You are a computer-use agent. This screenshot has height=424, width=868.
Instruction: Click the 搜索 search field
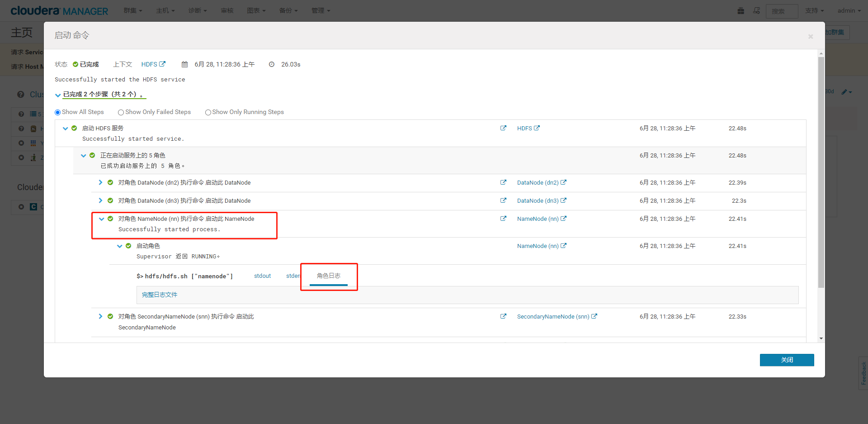782,11
